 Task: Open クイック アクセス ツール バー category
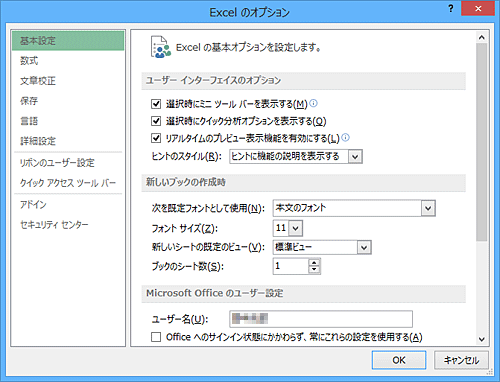tap(68, 183)
